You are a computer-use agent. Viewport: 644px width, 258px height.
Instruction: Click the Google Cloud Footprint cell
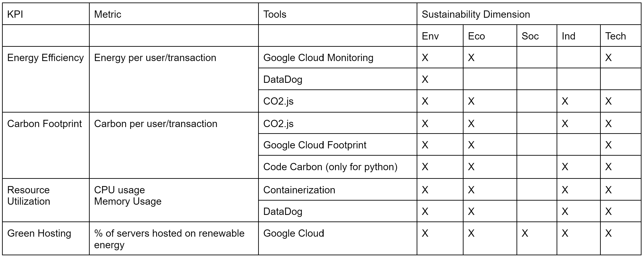point(337,145)
